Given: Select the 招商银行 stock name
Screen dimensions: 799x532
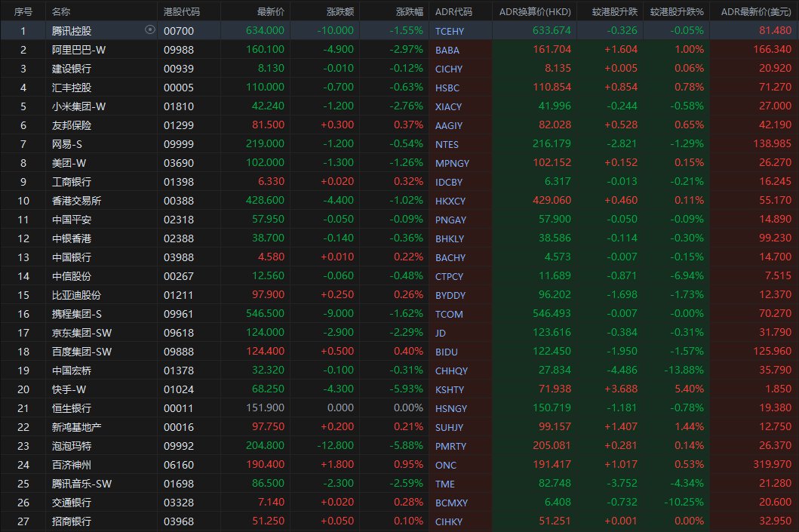Looking at the screenshot, I should [72, 521].
